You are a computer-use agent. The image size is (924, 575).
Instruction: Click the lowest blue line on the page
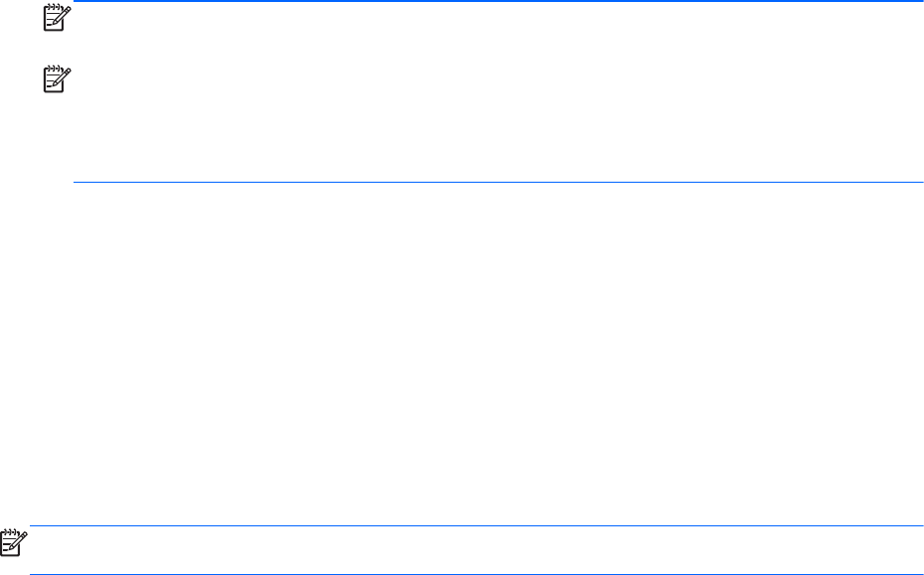click(476, 574)
